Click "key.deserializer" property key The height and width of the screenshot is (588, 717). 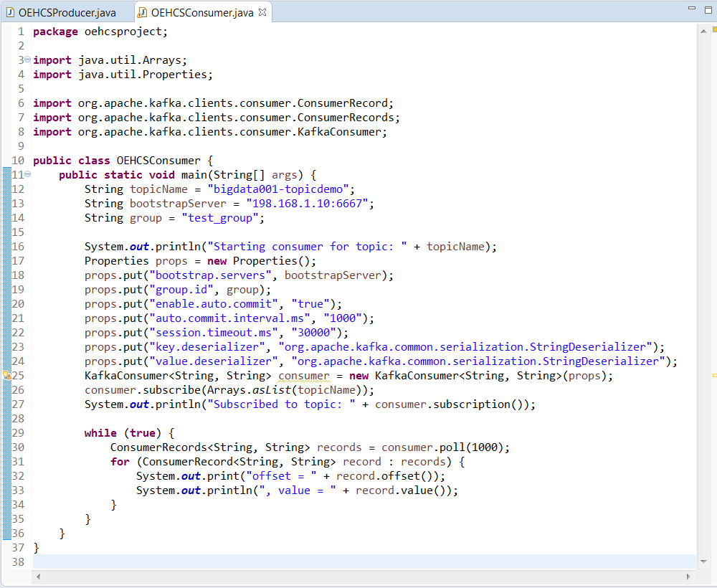(x=207, y=347)
